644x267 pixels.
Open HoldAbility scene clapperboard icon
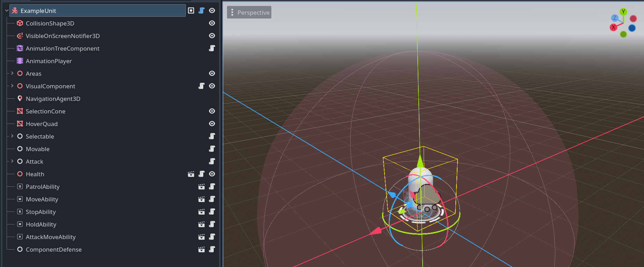point(202,224)
